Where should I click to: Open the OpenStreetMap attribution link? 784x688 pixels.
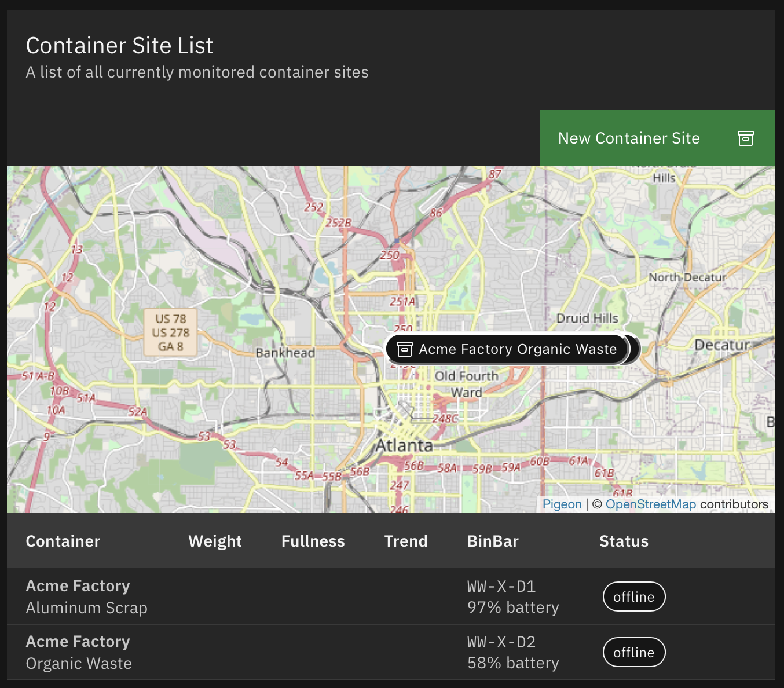[x=650, y=504]
